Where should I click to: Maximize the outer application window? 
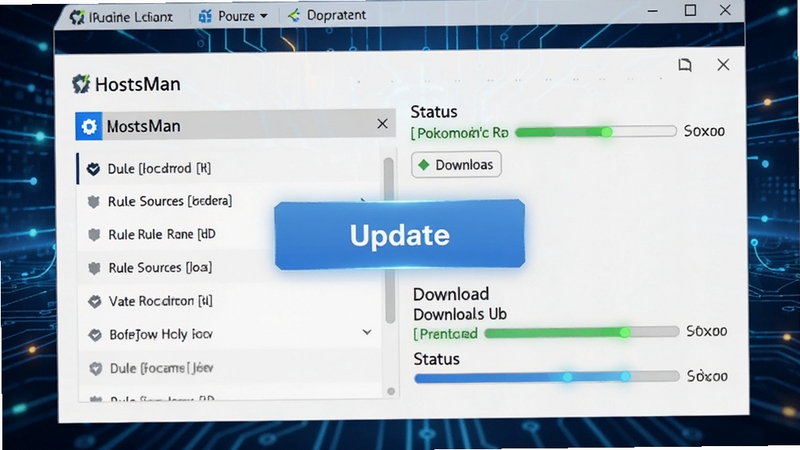coord(690,10)
